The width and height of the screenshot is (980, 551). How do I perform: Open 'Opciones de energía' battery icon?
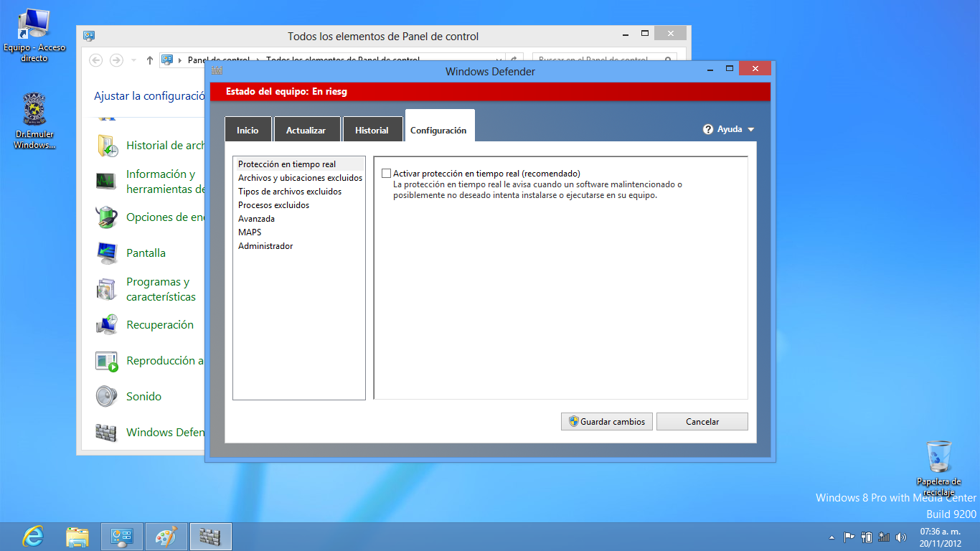pyautogui.click(x=107, y=217)
